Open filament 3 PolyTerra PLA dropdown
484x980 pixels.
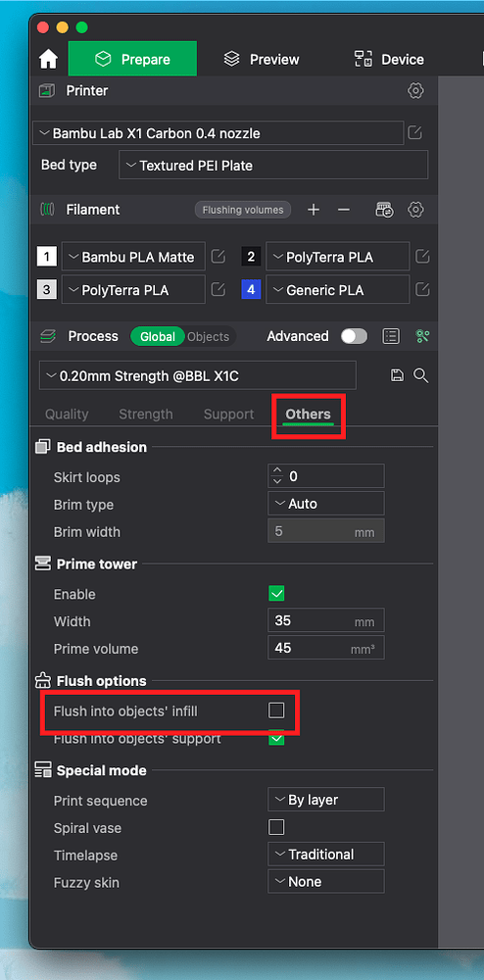pyautogui.click(x=133, y=289)
